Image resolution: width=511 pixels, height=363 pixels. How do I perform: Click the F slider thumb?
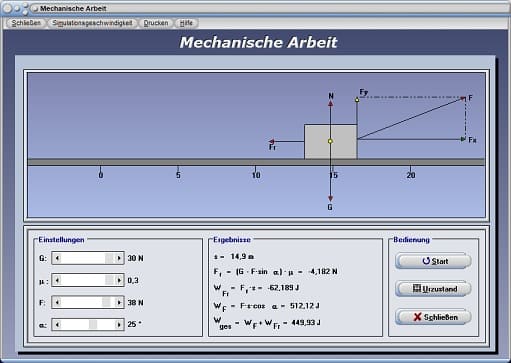click(x=106, y=302)
